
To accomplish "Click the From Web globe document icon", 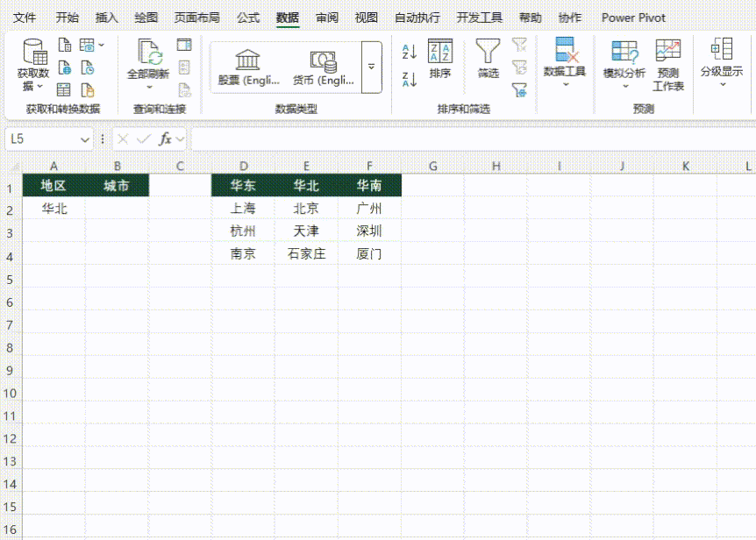I will tap(65, 67).
